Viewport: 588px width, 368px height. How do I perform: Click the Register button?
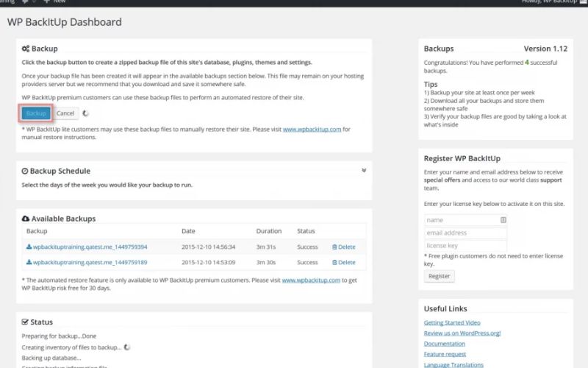(x=439, y=276)
